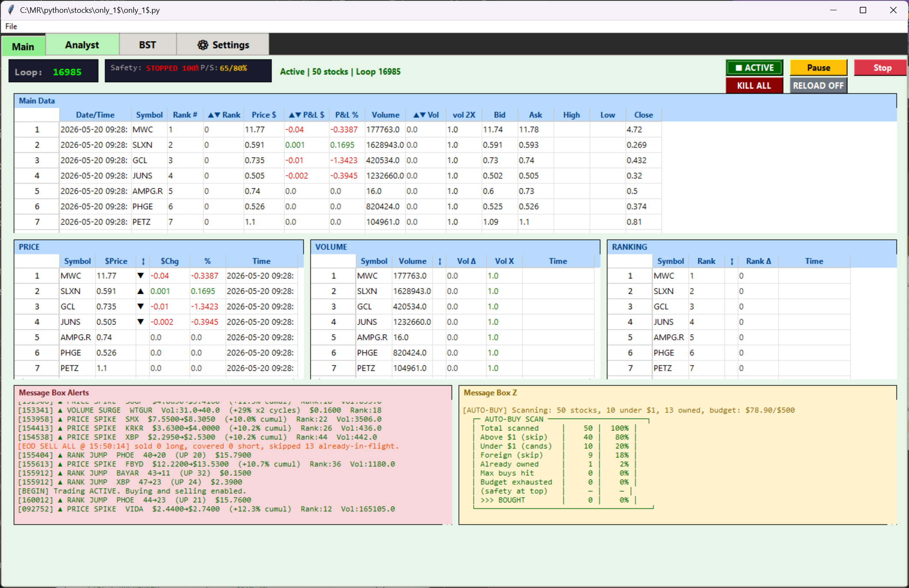Image resolution: width=909 pixels, height=588 pixels.
Task: Click the down arrow for MWC in PRICE panel
Action: (x=140, y=276)
